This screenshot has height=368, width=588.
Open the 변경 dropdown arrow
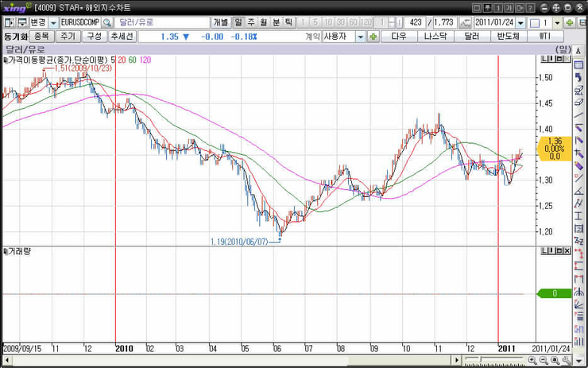(x=53, y=22)
